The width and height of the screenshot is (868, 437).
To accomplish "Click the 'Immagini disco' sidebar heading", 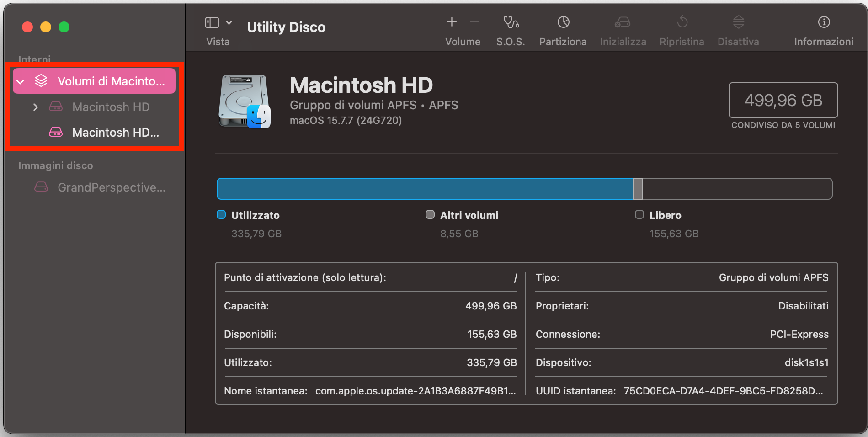I will pos(55,165).
